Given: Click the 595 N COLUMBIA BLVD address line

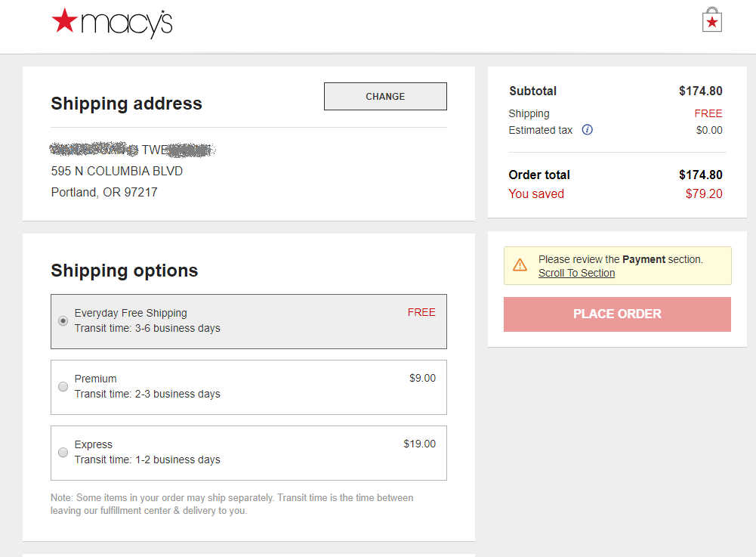Looking at the screenshot, I should (x=117, y=171).
